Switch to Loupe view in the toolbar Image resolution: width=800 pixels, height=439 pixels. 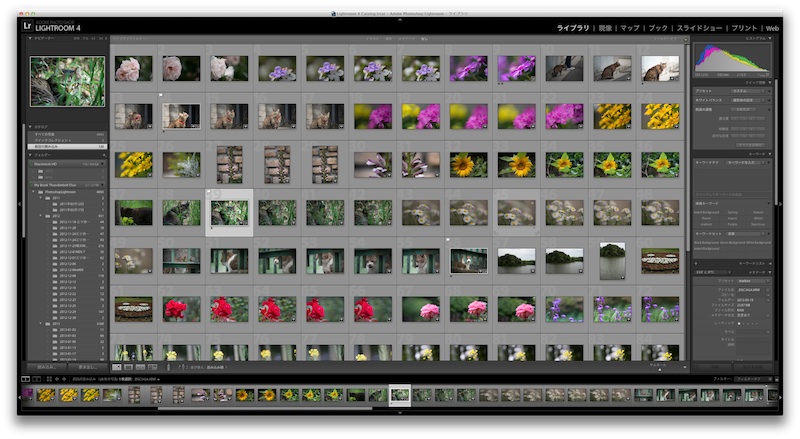(129, 367)
